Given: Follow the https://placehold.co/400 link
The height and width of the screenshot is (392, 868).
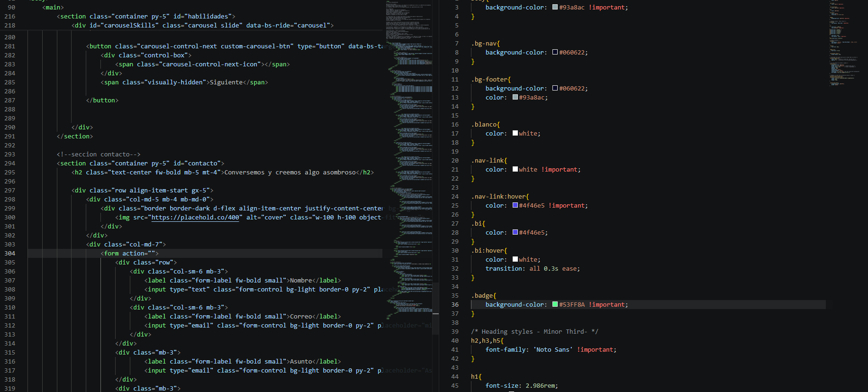Looking at the screenshot, I should pos(195,217).
